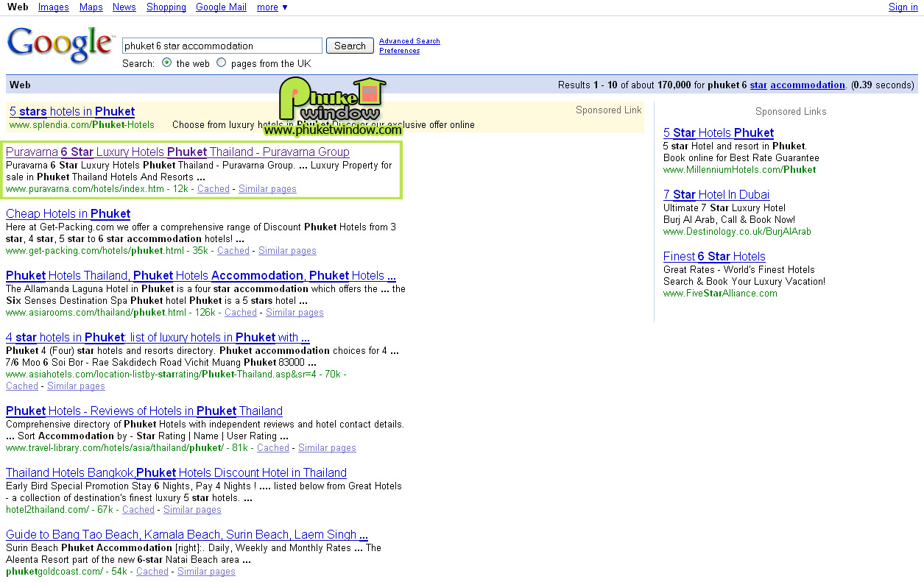Click the www.splendia.com/Phuket-Hotels sponsored URL
Viewport: 924px width, 582px height.
tap(82, 125)
